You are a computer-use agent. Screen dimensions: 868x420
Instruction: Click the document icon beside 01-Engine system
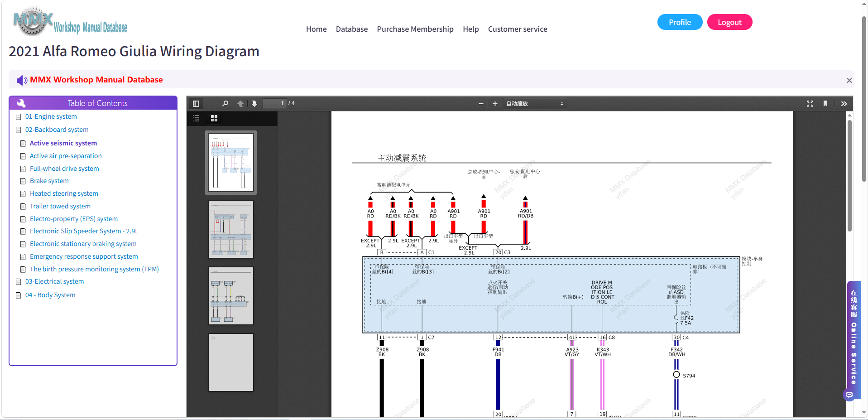[19, 117]
